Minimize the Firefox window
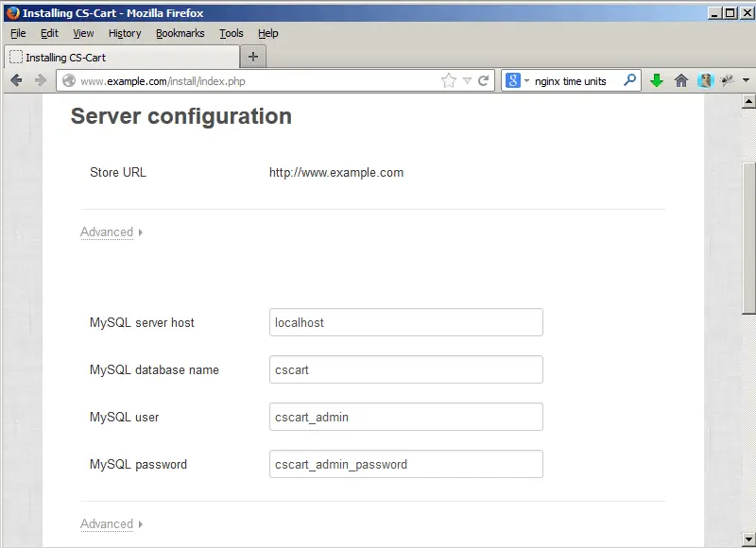The width and height of the screenshot is (756, 548). (715, 13)
